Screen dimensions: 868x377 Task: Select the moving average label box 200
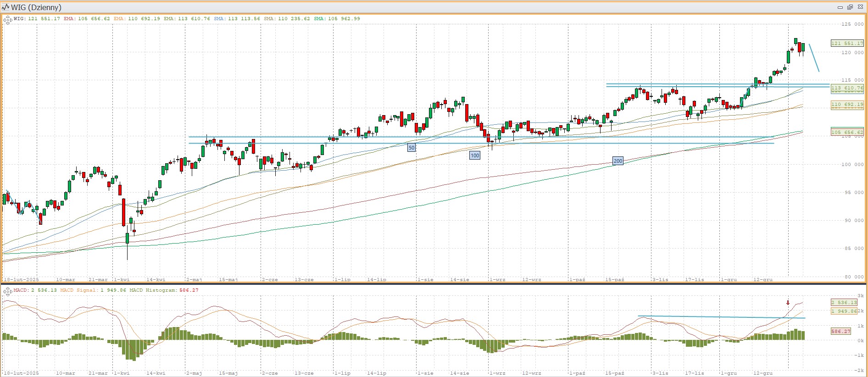pyautogui.click(x=618, y=161)
